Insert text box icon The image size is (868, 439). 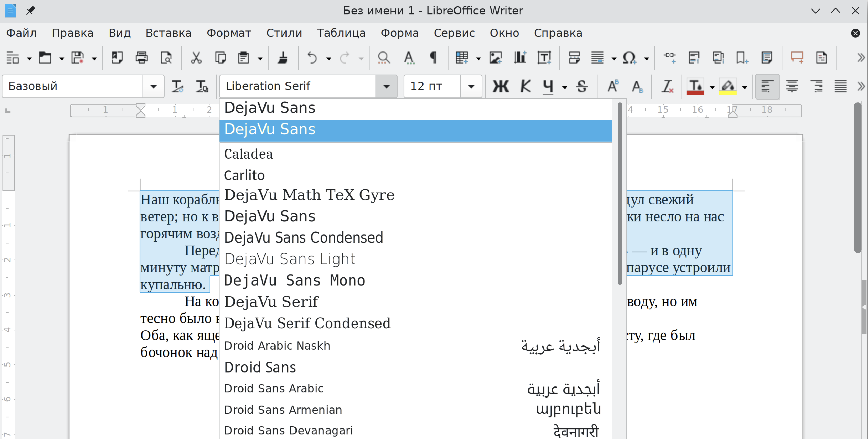point(544,58)
